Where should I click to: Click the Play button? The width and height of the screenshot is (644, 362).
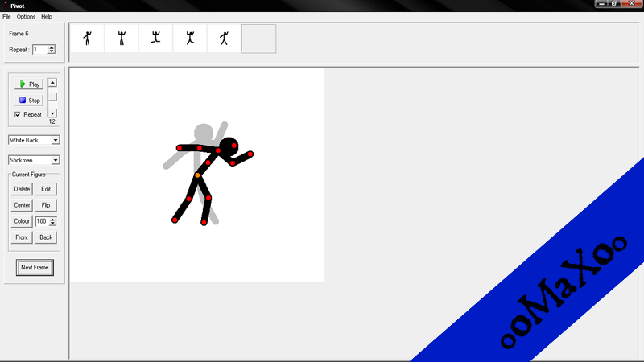[x=29, y=84]
